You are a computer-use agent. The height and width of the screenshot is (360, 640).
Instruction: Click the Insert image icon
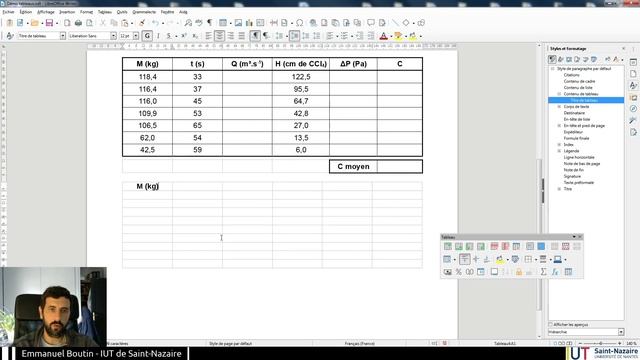[238, 23]
